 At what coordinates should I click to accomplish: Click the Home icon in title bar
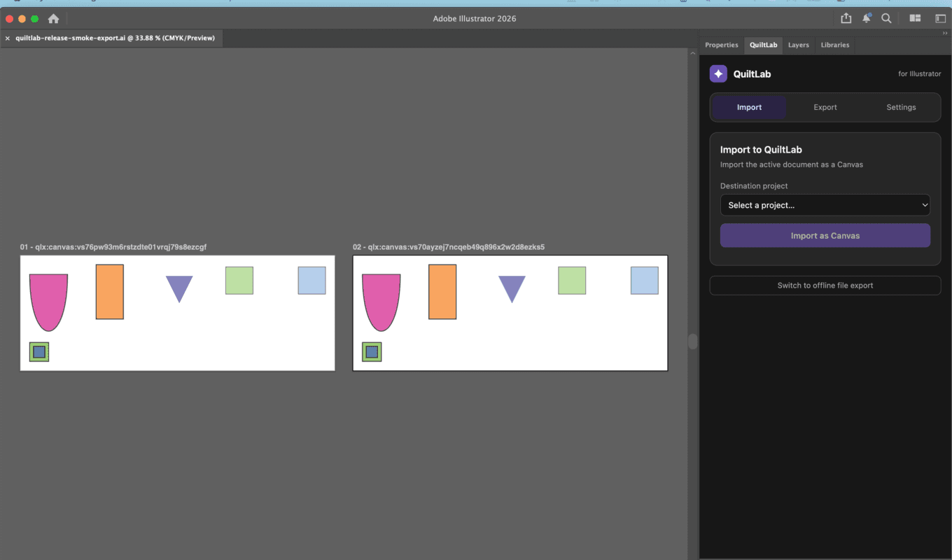point(53,19)
